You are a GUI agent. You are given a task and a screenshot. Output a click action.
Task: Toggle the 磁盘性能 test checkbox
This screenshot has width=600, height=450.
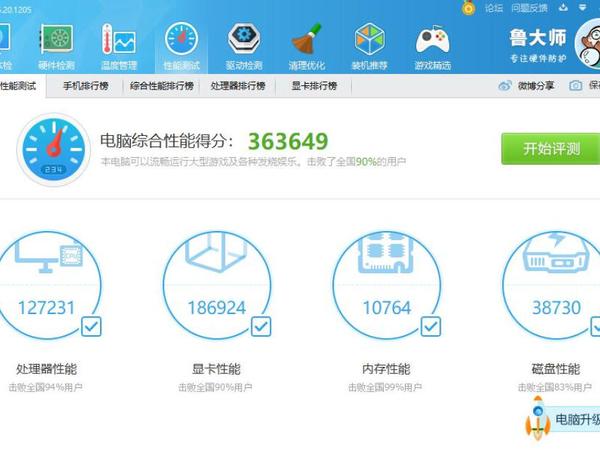coord(595,327)
